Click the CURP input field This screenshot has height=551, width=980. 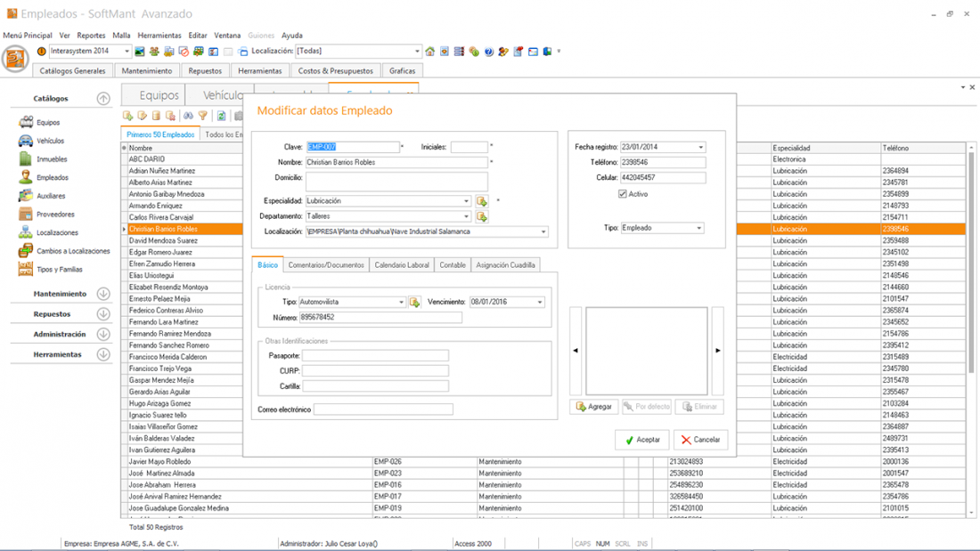(x=375, y=371)
